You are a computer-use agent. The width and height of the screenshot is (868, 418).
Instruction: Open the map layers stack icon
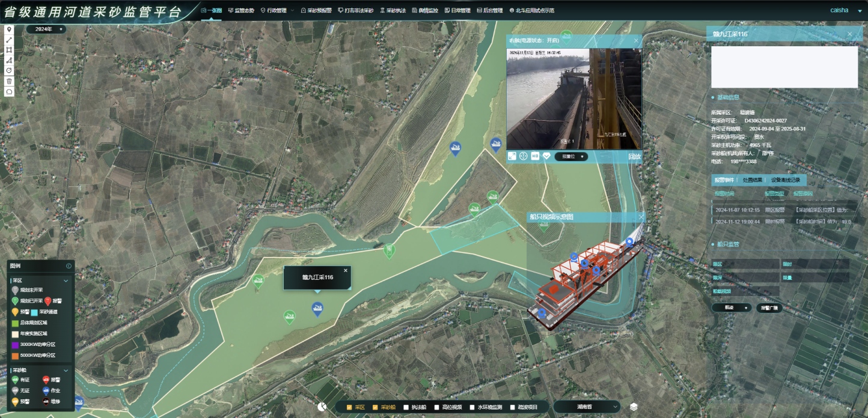(x=634, y=407)
